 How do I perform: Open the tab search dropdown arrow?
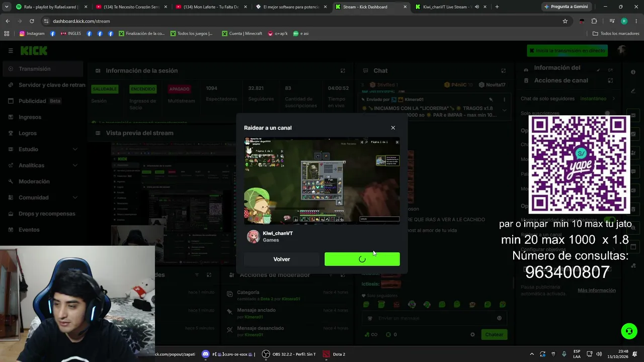pos(7,7)
